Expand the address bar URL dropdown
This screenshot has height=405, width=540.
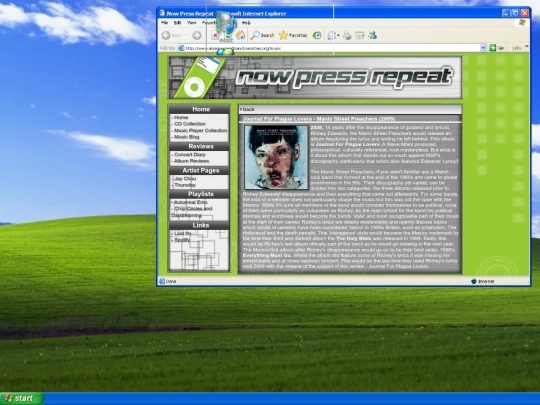[483, 48]
